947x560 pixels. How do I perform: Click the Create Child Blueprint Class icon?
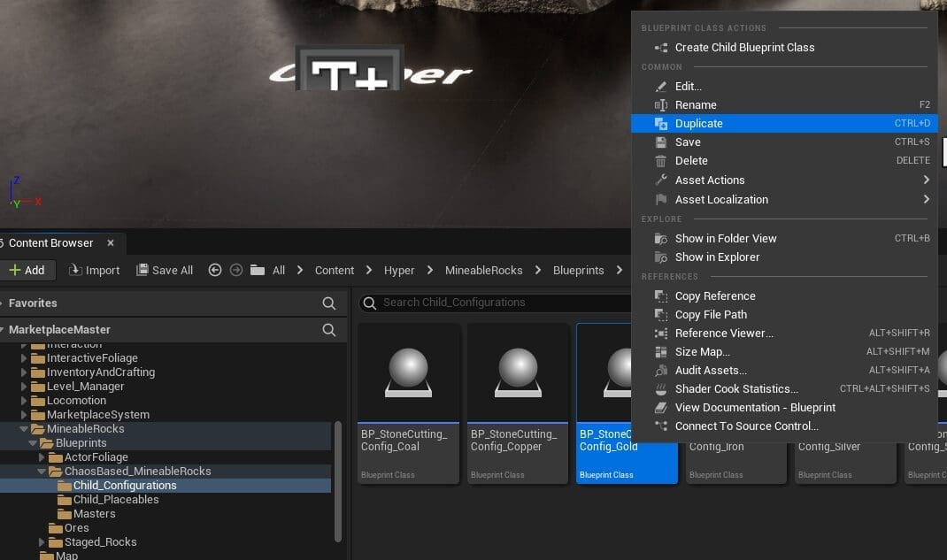(x=660, y=48)
